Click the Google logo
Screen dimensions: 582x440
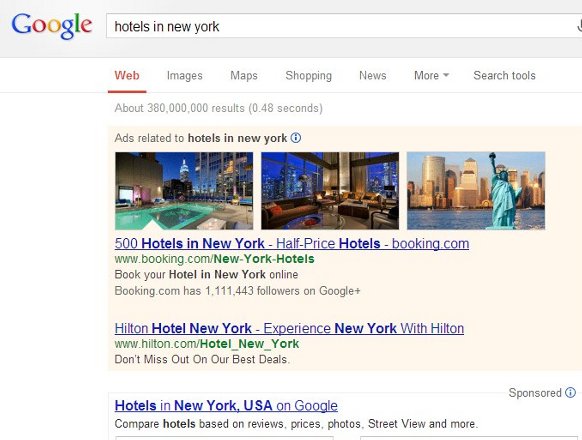coord(52,25)
